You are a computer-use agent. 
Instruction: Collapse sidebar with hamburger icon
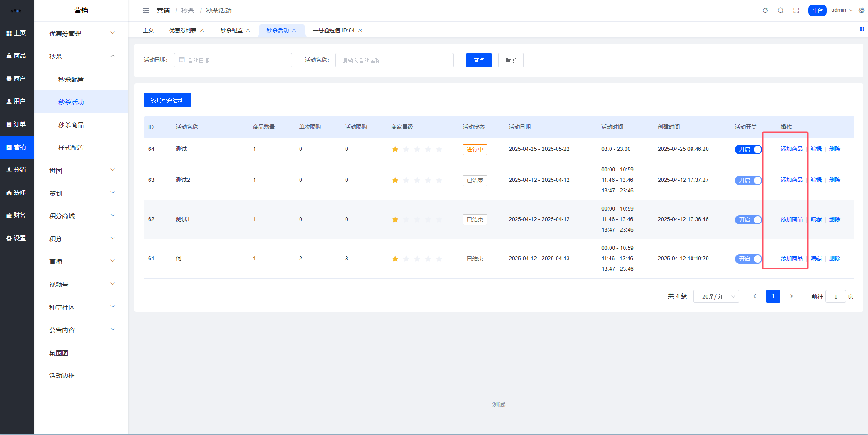(x=146, y=10)
